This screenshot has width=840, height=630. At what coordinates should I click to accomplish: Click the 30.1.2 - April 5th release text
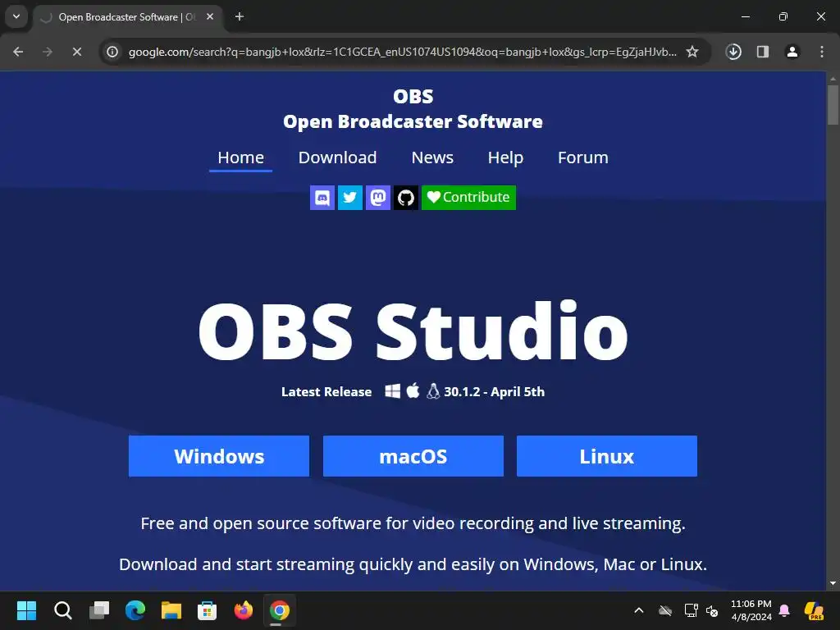click(494, 392)
